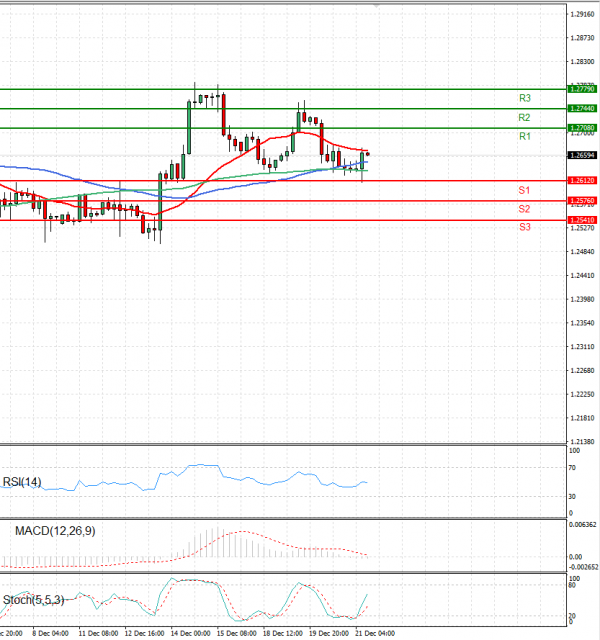Click the R3 resistance label
600x640 pixels.
(x=524, y=98)
